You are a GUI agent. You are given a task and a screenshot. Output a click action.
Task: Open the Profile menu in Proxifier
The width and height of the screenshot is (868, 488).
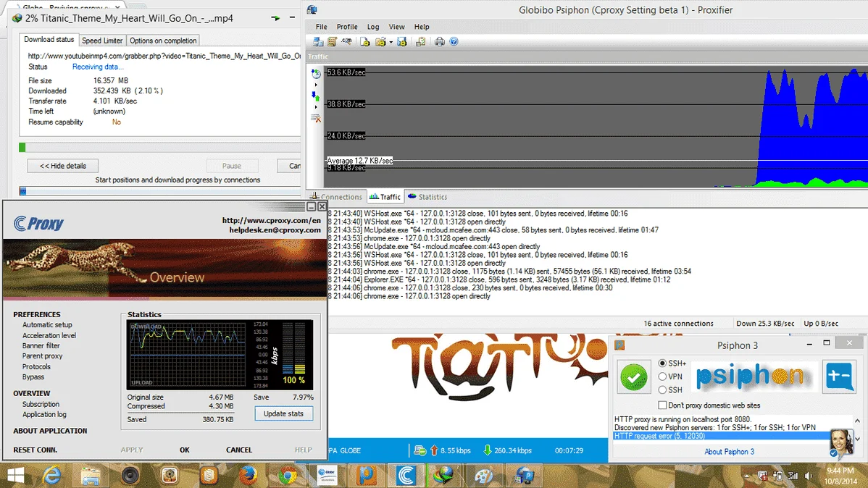click(x=347, y=27)
